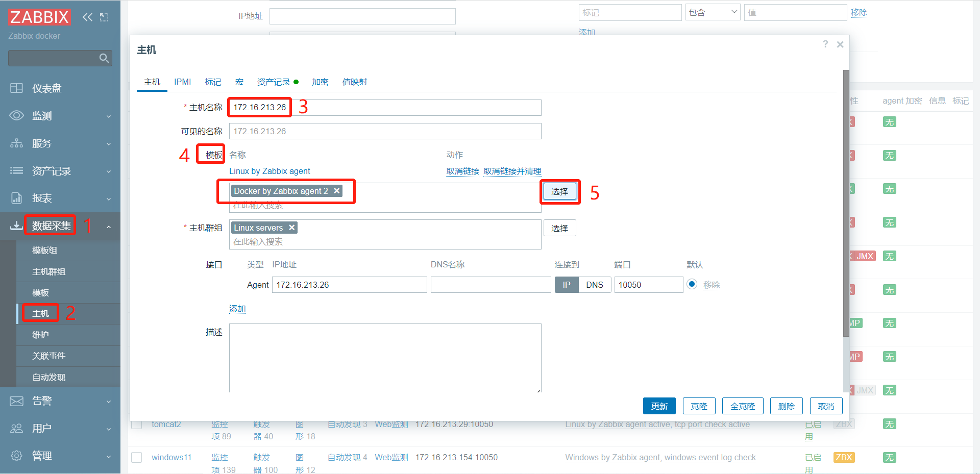Click 添加 link under the interface
This screenshot has height=474, width=980.
click(x=237, y=309)
